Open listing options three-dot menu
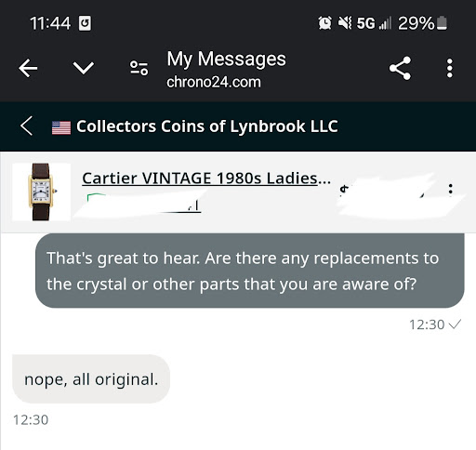Screen dimensions: 476x450 click(x=451, y=189)
